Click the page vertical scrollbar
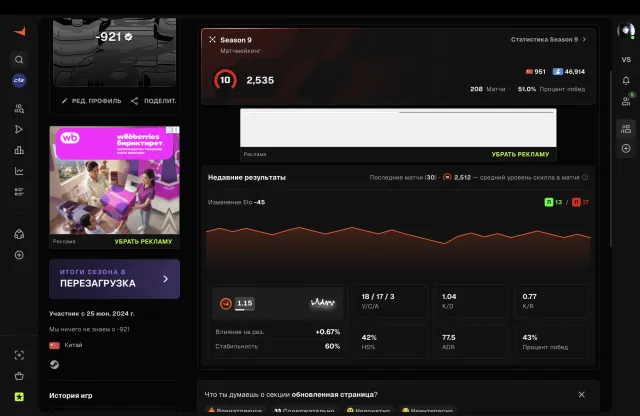 click(611, 159)
